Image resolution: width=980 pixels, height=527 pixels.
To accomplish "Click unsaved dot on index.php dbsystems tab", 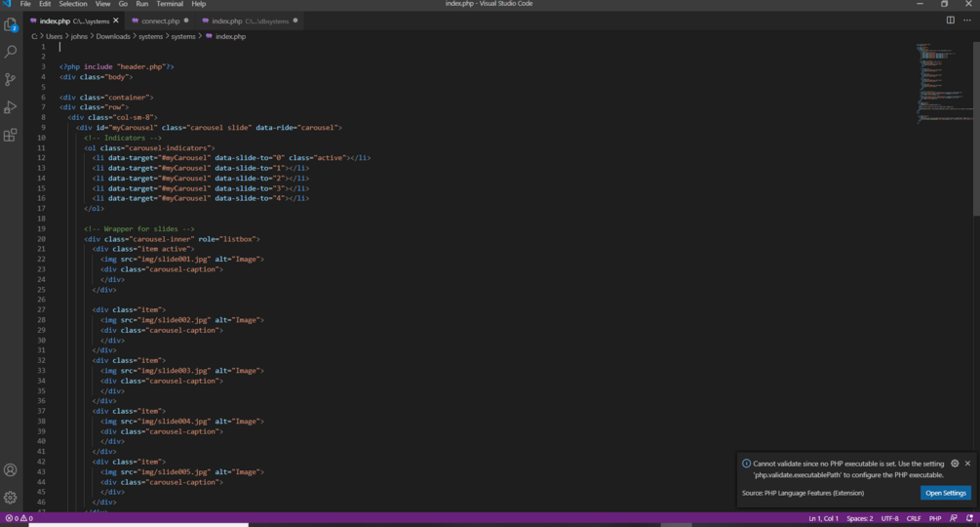I will [x=295, y=20].
